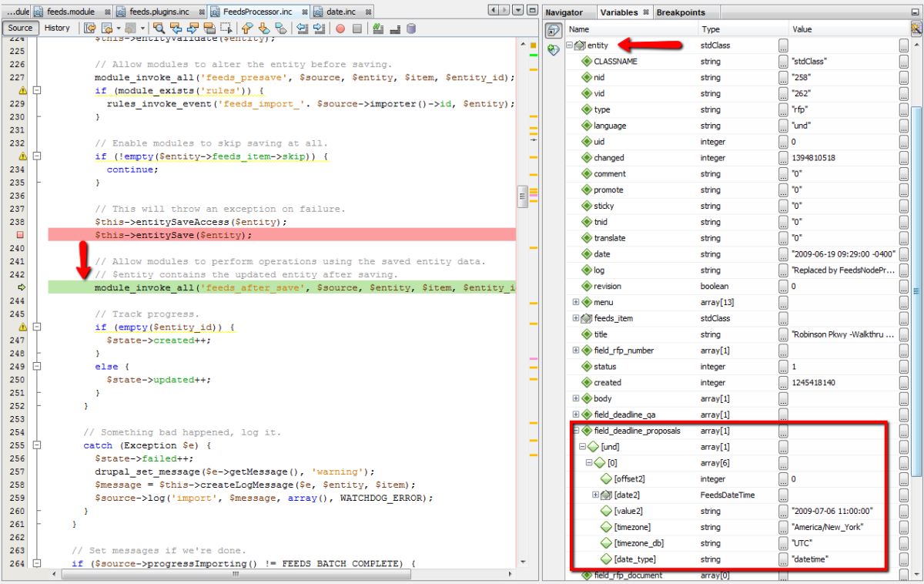This screenshot has height=584, width=924.
Task: Click the tab scroll-left arrow in the editor
Action: [x=494, y=10]
